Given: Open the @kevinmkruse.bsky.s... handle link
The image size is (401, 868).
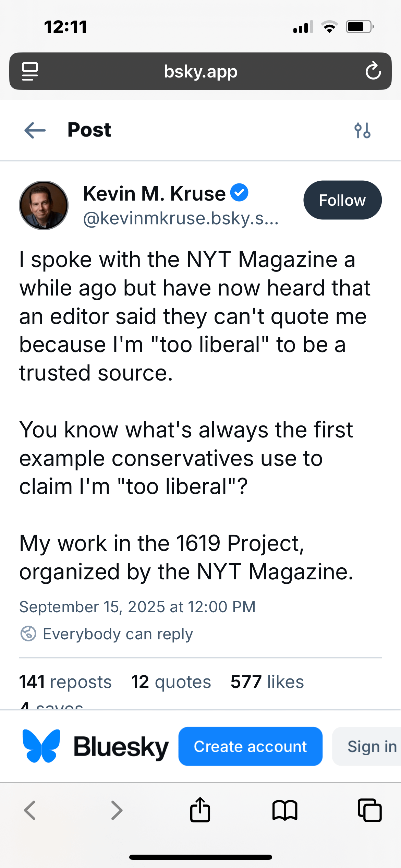Looking at the screenshot, I should pyautogui.click(x=181, y=218).
